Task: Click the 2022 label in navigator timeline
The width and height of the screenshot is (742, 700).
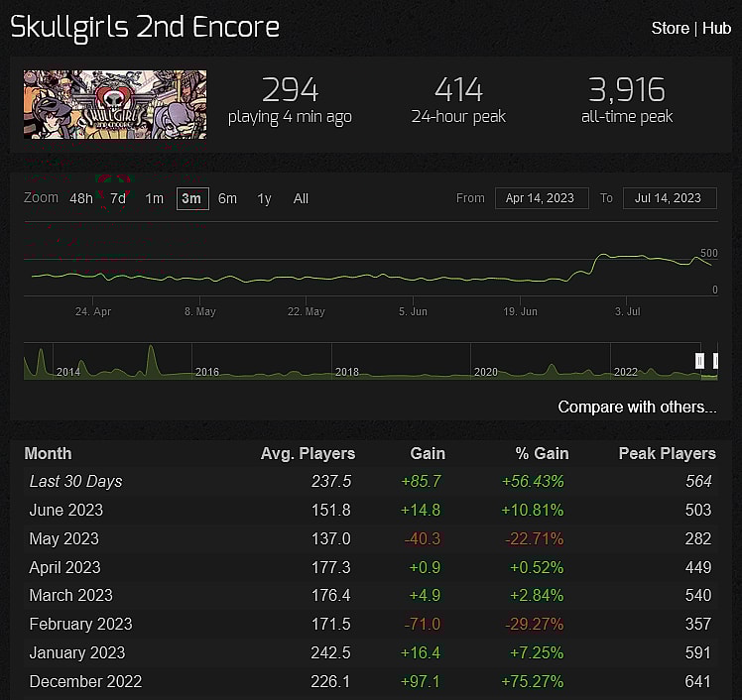Action: [626, 372]
